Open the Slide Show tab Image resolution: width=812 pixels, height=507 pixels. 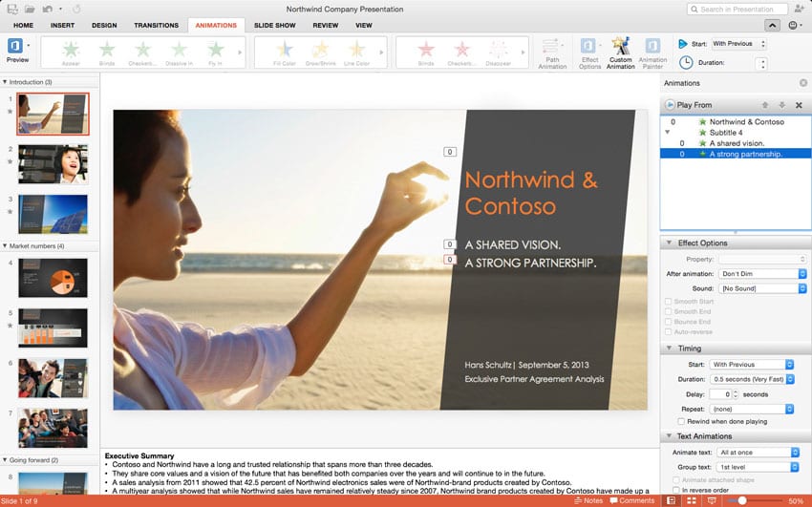coord(274,25)
